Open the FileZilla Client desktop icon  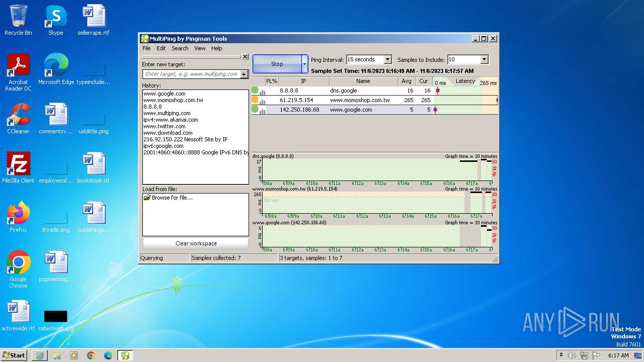(x=18, y=168)
